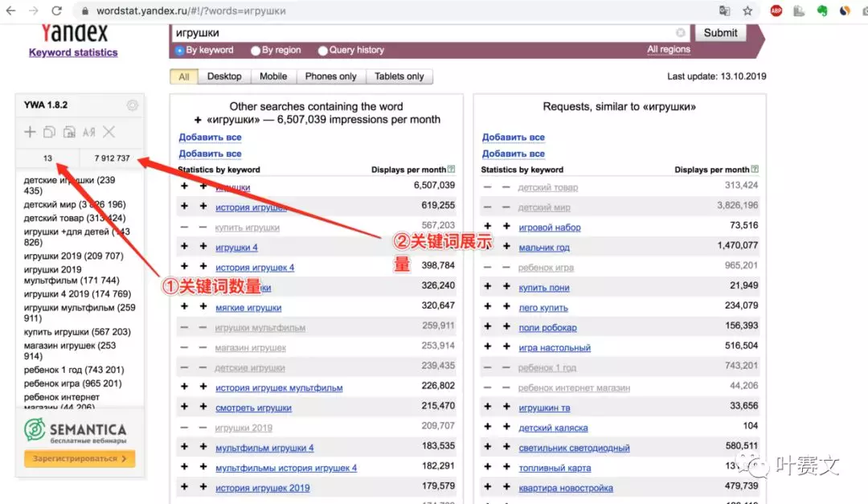868x504 pixels.
Task: Switch to the Phones only tab
Action: point(330,76)
